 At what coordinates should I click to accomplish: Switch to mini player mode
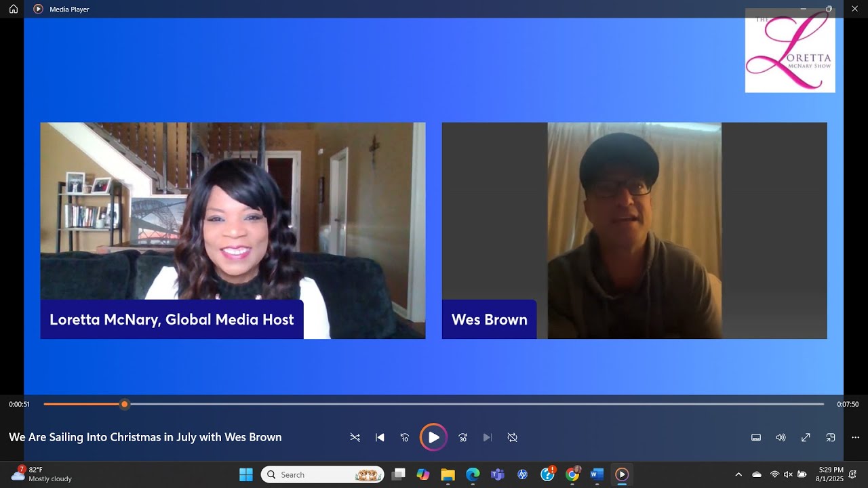click(831, 438)
